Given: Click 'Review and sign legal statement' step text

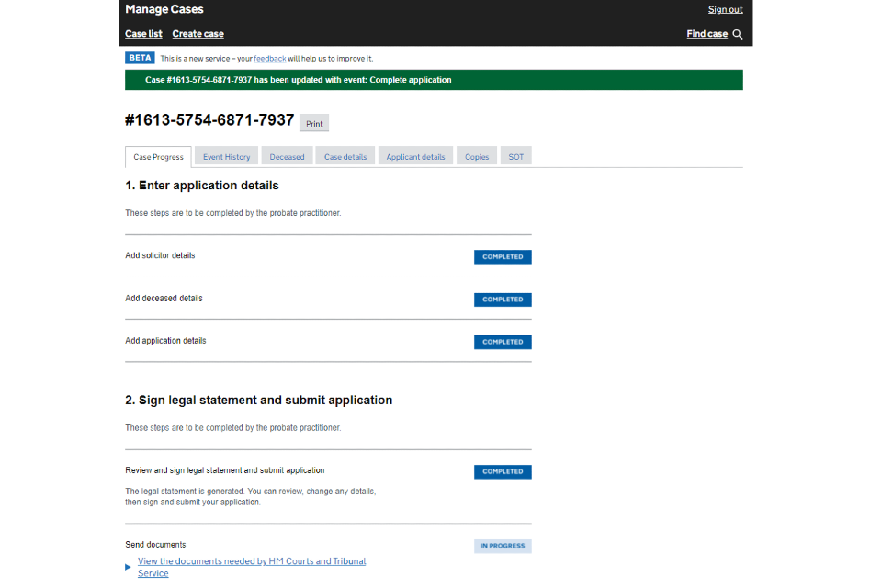Looking at the screenshot, I should click(x=224, y=470).
